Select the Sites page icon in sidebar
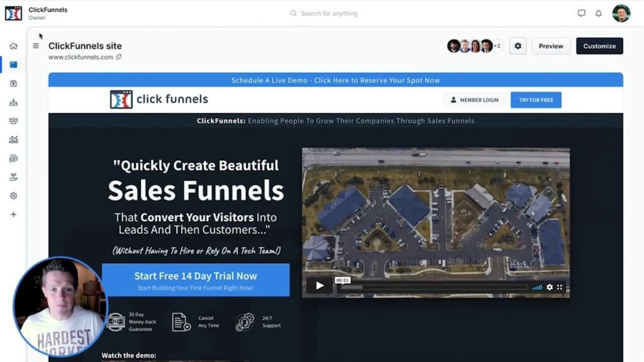644x362 pixels. 14,65
